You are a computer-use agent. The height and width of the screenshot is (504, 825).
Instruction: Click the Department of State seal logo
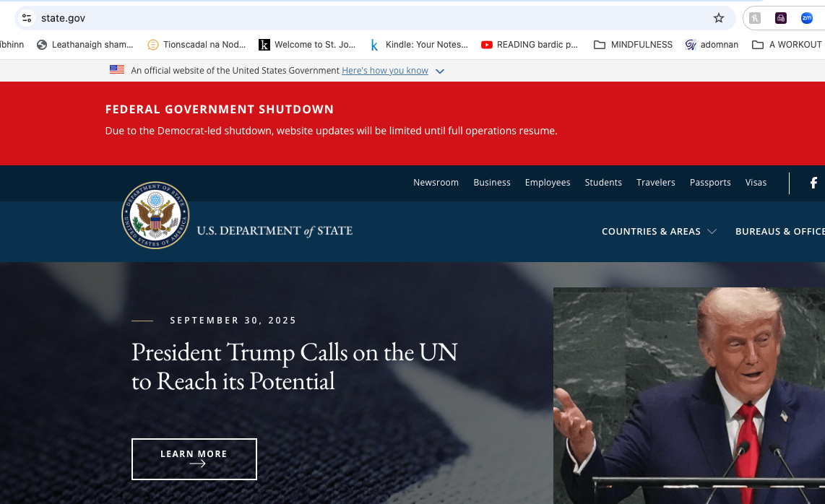(155, 215)
